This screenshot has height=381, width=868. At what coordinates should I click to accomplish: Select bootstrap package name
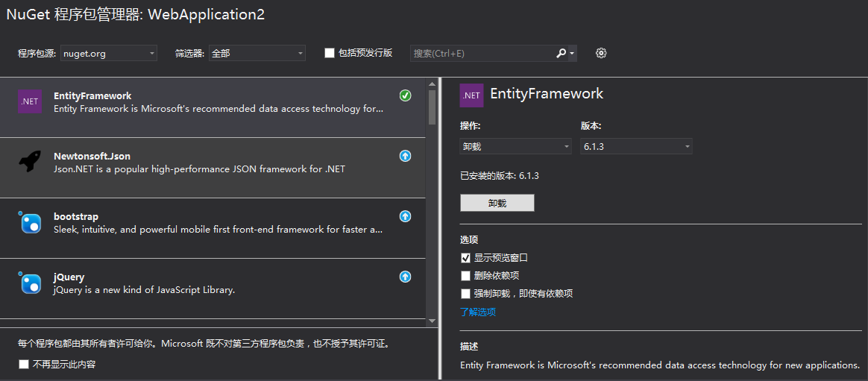76,216
